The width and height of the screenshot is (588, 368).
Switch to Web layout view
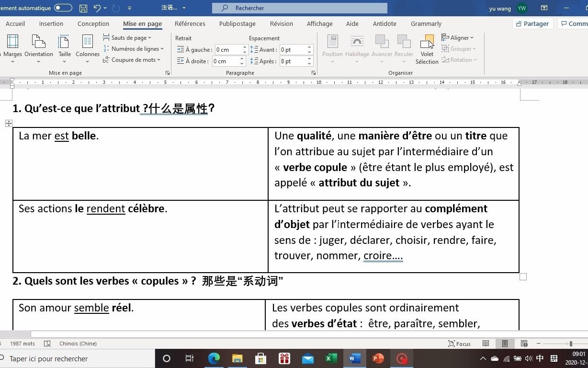click(524, 343)
